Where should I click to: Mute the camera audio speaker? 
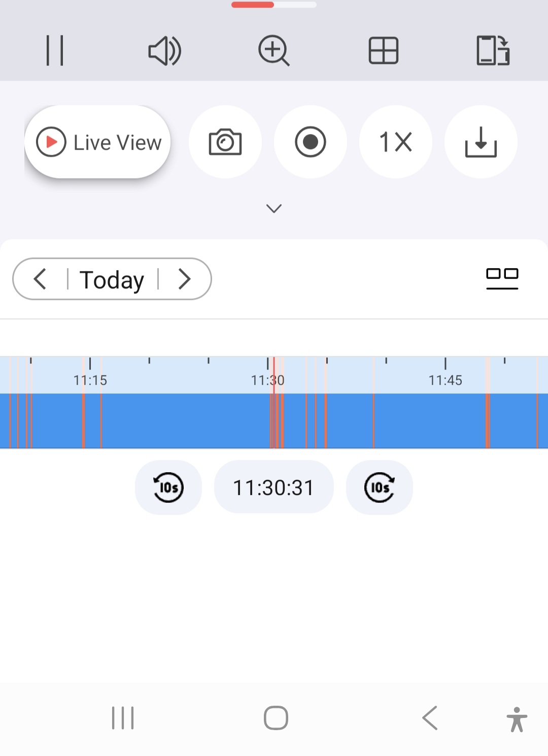164,51
